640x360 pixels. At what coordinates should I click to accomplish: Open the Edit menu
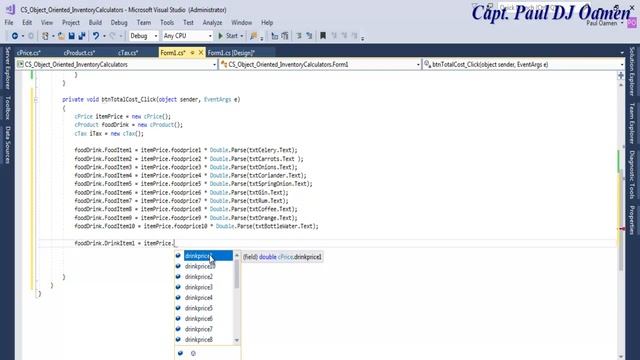point(27,23)
